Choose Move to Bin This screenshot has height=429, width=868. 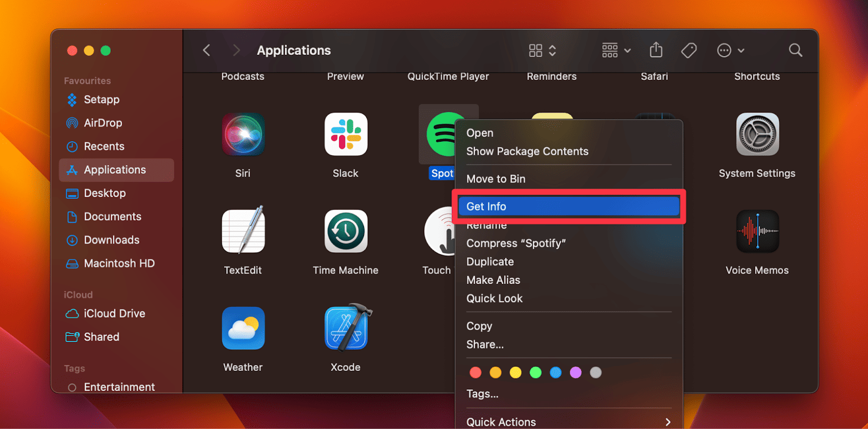569,179
